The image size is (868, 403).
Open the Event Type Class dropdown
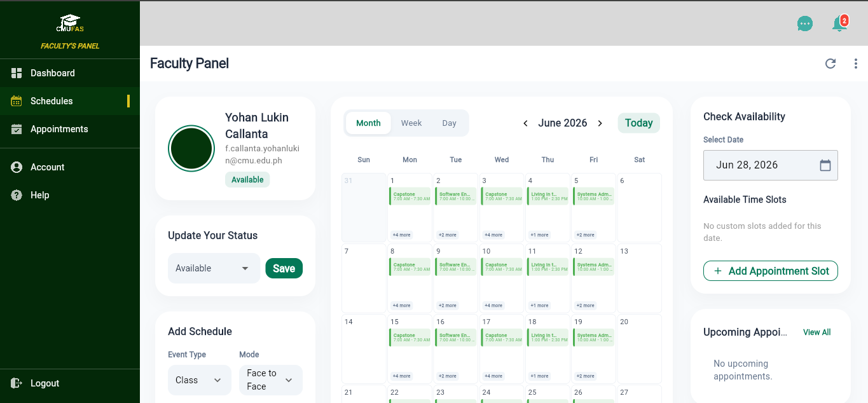coord(199,380)
